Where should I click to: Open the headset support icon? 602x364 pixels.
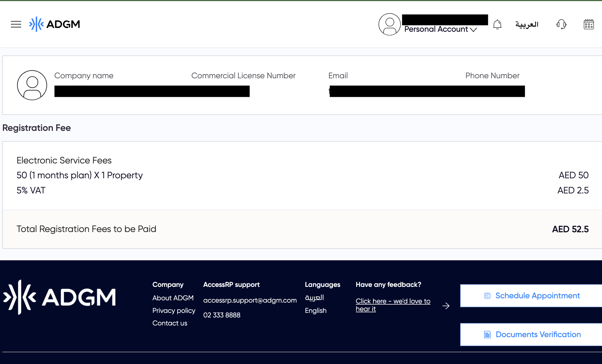pyautogui.click(x=561, y=24)
